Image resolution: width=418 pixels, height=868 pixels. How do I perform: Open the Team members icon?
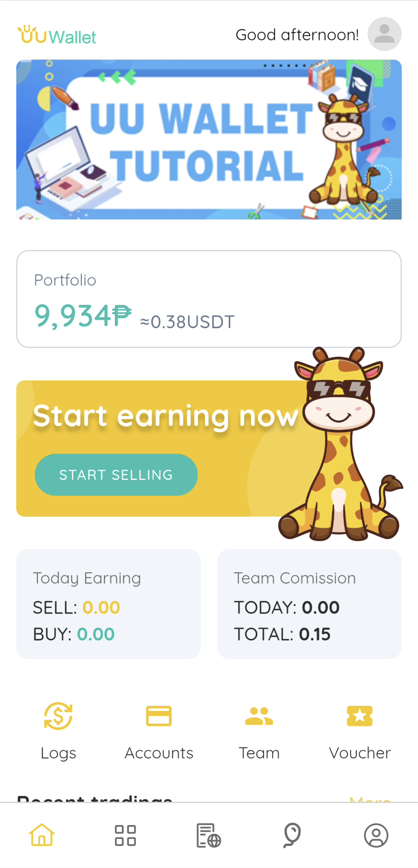point(259,716)
